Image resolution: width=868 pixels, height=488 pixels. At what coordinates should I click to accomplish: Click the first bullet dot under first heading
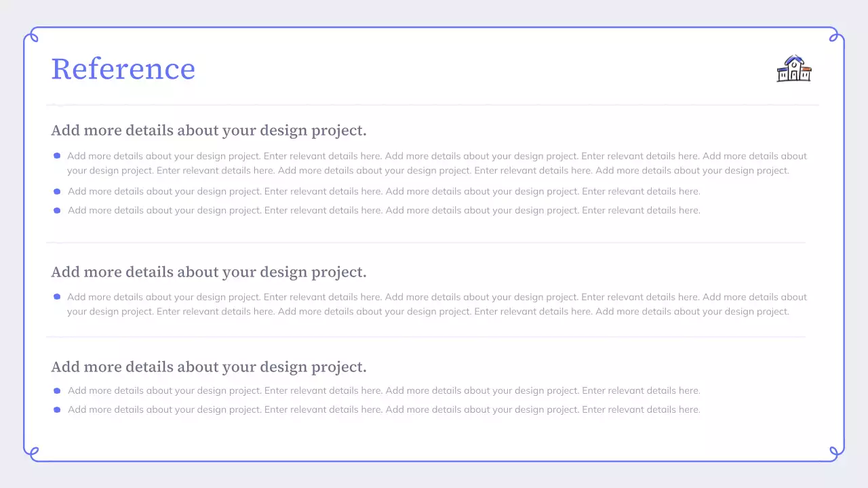click(57, 156)
